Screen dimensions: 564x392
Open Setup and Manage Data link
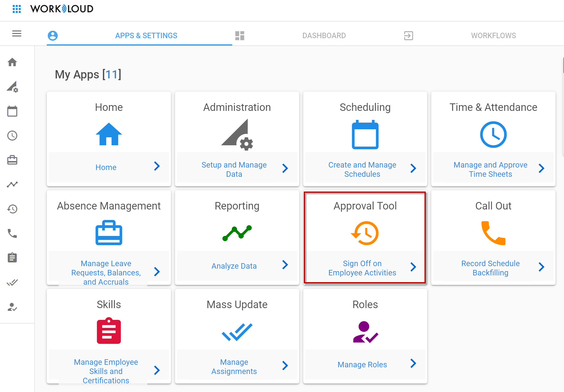point(234,170)
